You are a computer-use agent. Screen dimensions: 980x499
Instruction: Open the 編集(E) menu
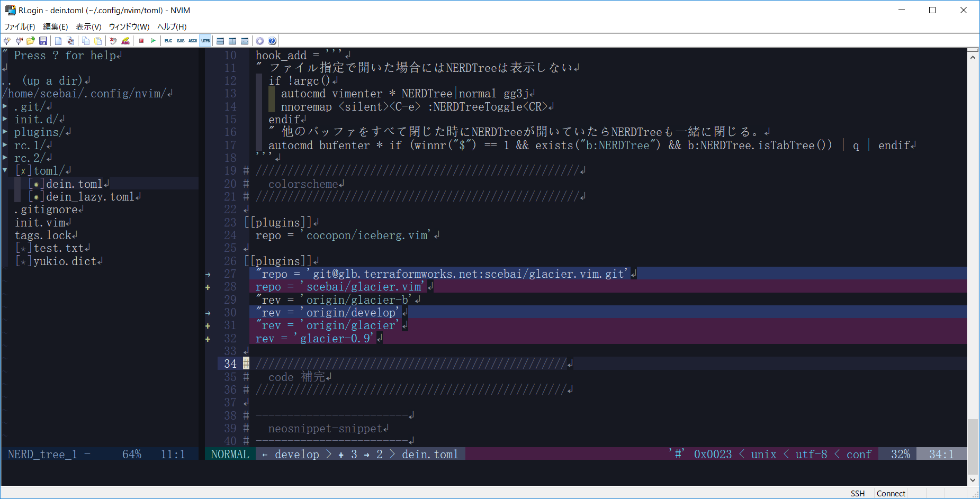click(x=56, y=26)
